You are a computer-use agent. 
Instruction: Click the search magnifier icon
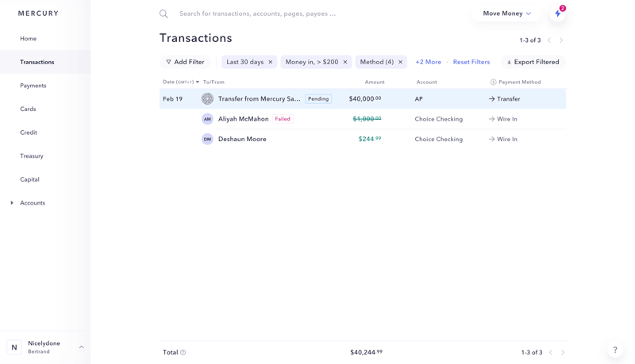point(164,13)
